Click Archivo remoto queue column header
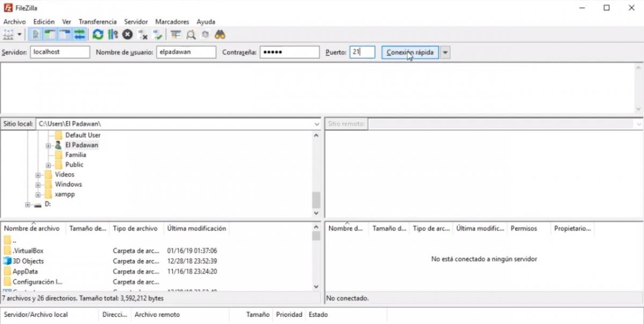Viewport: 644px width, 324px height. [x=157, y=314]
